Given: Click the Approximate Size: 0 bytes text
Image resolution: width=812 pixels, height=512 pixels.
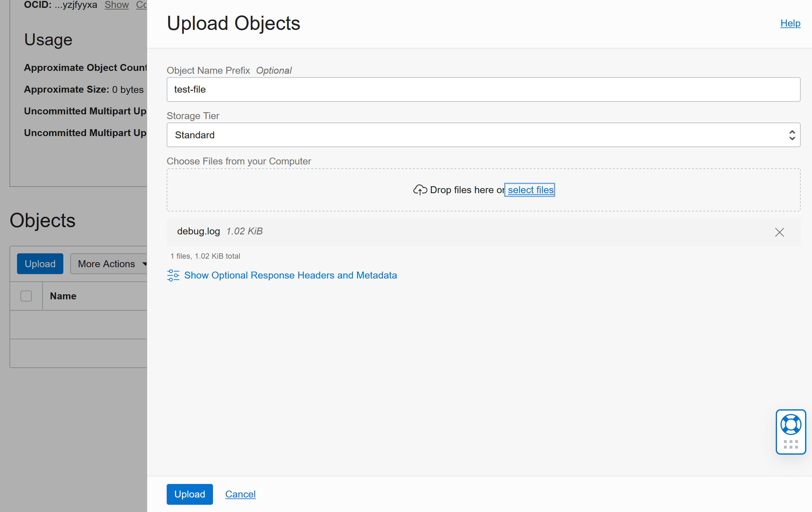Looking at the screenshot, I should [x=84, y=89].
